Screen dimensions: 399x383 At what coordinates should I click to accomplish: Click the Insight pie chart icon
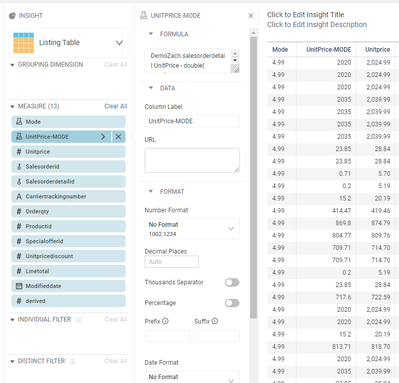(x=12, y=16)
